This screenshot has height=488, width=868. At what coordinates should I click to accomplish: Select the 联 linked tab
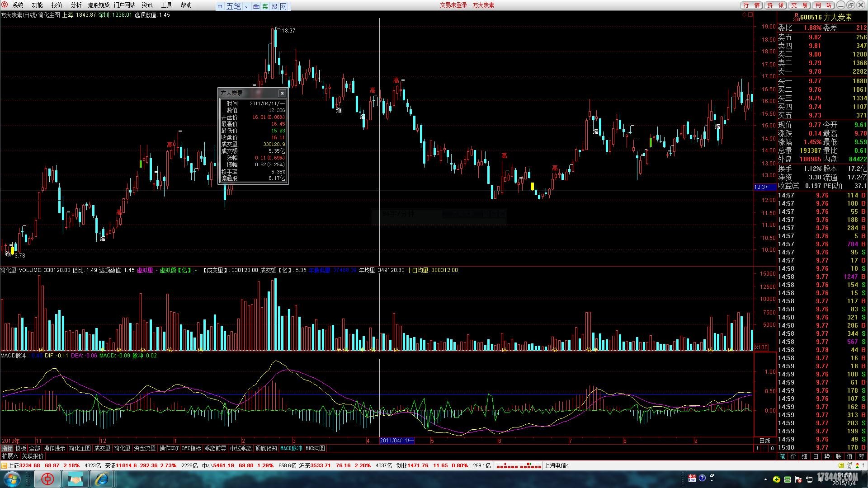click(x=838, y=456)
